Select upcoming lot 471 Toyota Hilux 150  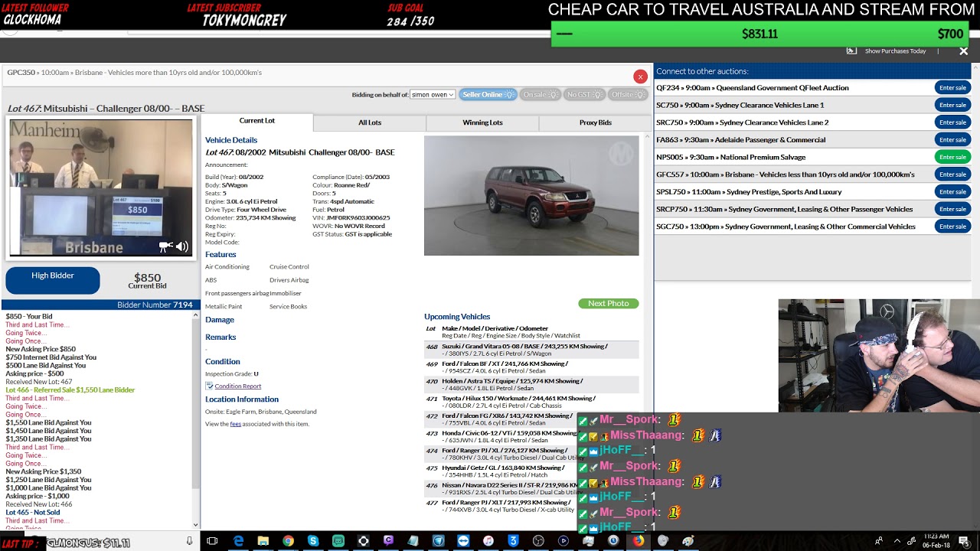pyautogui.click(x=531, y=402)
